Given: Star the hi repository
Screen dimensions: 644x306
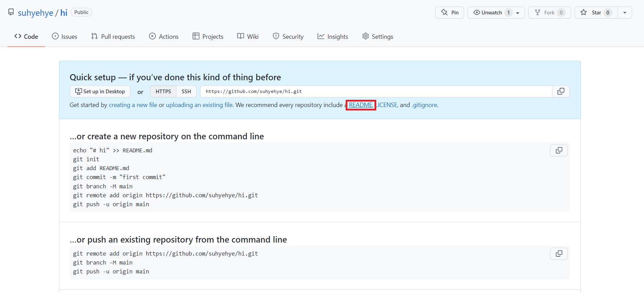Looking at the screenshot, I should [x=596, y=12].
